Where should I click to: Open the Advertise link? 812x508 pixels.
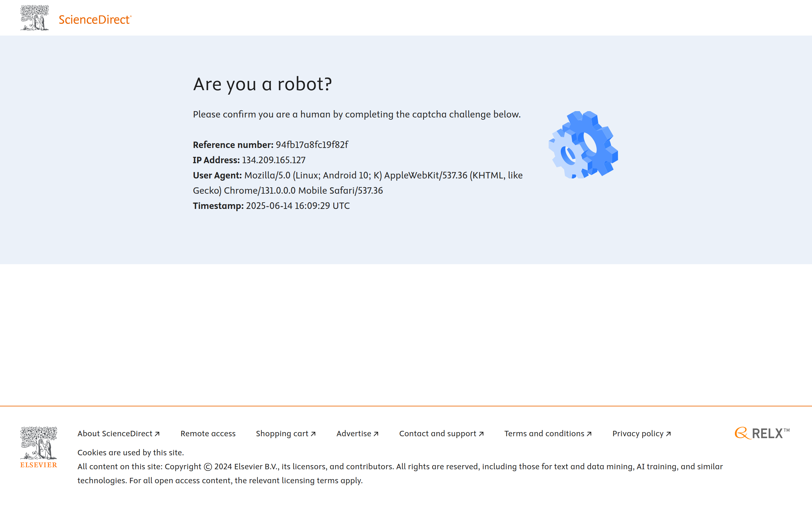[x=357, y=433]
